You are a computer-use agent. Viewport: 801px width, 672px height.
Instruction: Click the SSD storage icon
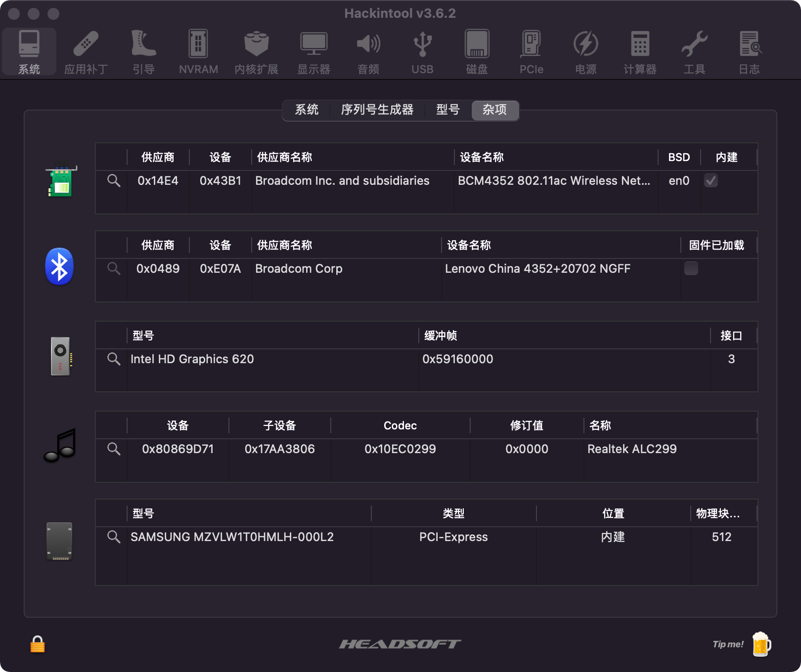(x=59, y=541)
